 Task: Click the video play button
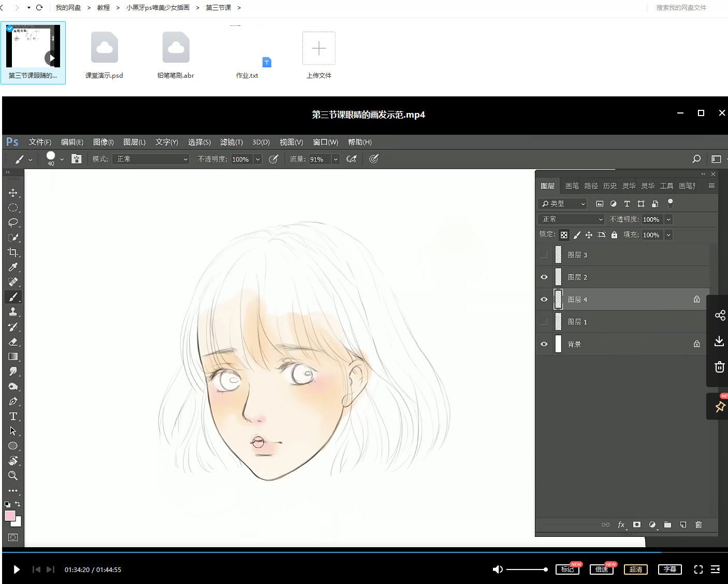point(16,569)
